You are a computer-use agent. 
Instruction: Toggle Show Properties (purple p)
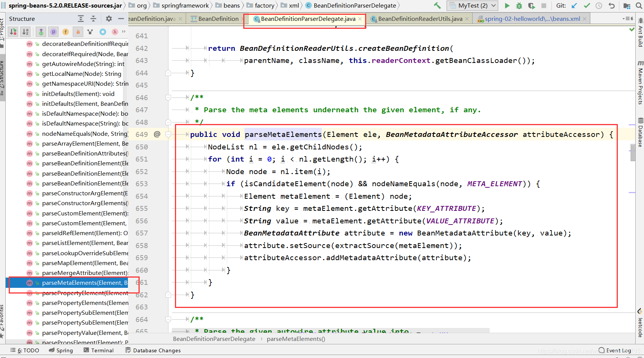click(54, 32)
